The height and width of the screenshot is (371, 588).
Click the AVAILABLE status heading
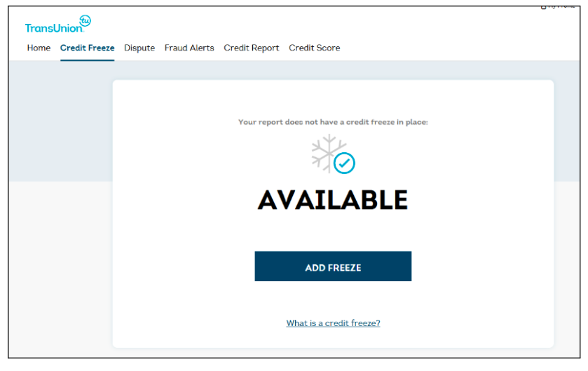(x=333, y=200)
